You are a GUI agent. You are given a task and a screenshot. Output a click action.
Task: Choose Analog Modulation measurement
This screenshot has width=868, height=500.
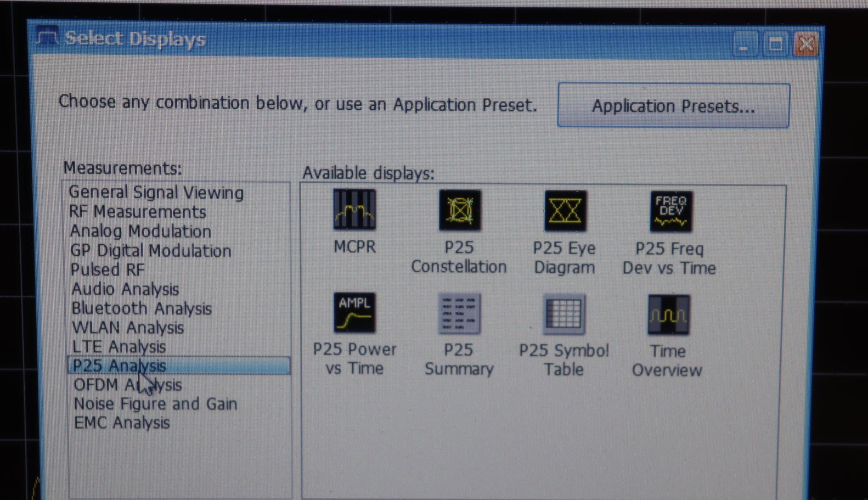(x=140, y=231)
